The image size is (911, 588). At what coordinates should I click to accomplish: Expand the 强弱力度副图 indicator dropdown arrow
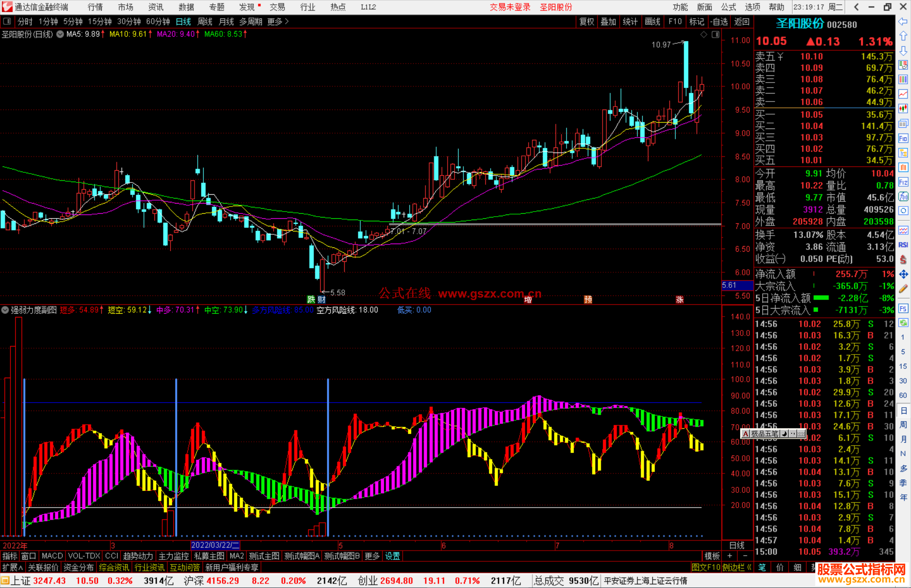click(x=5, y=310)
